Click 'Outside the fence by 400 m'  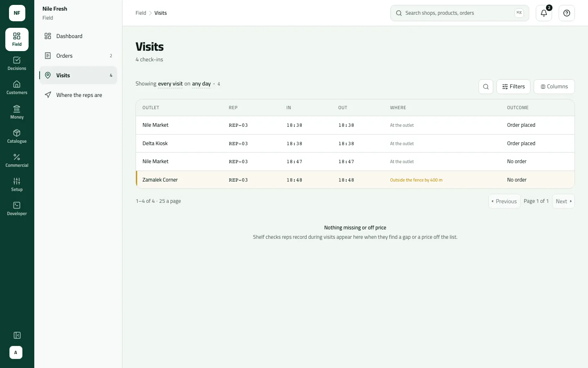(x=416, y=180)
